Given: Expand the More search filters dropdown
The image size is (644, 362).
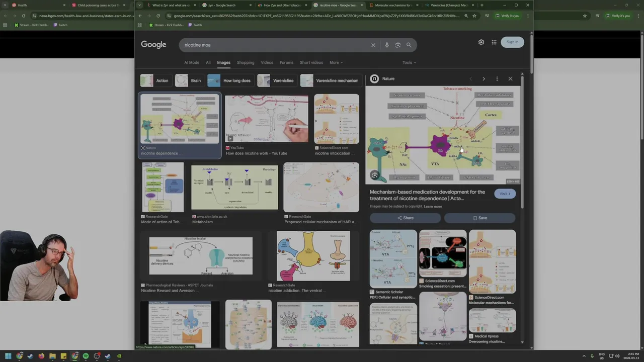Looking at the screenshot, I should coord(336,63).
